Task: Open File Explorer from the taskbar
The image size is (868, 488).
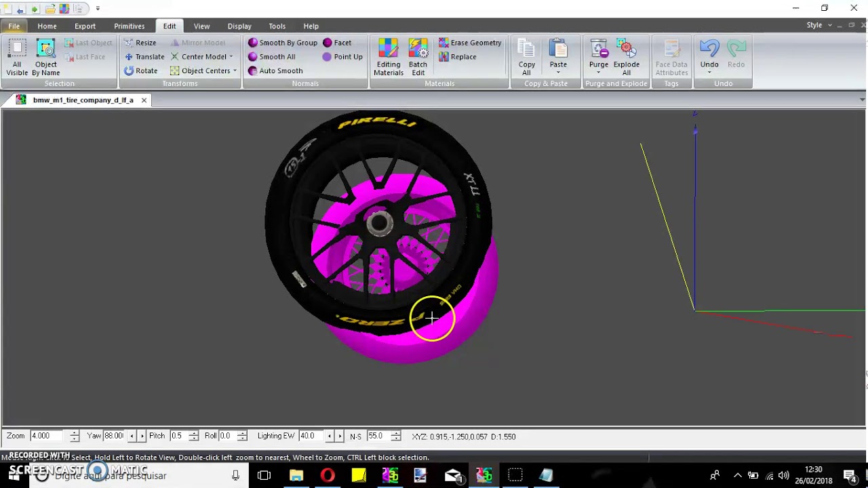Action: coord(296,476)
